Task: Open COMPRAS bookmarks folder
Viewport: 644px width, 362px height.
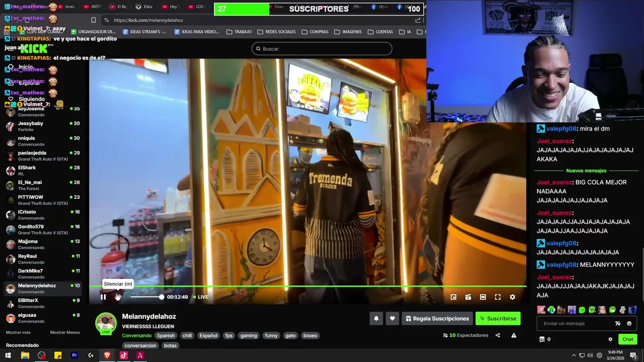Action: [315, 32]
